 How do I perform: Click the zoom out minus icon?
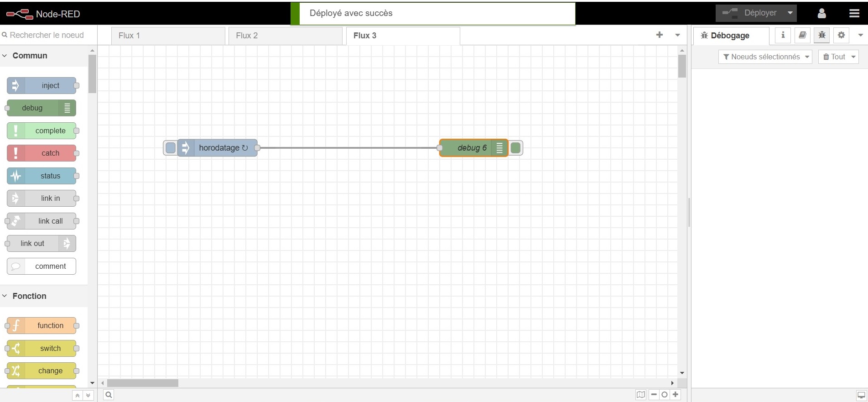click(x=654, y=395)
